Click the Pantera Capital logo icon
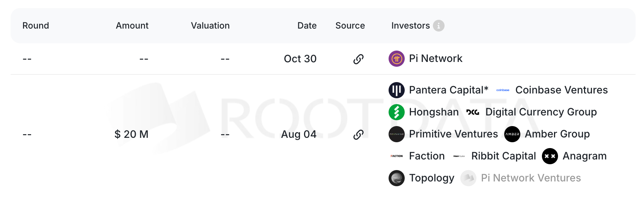 pos(396,90)
